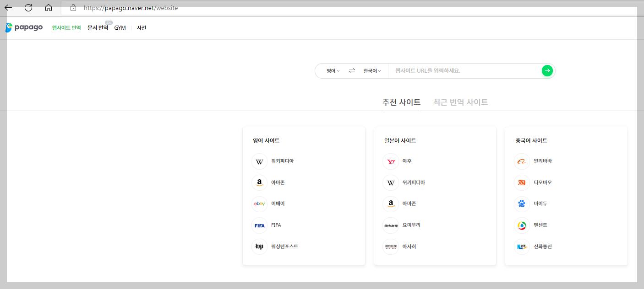Click the browser refresh icon

(28, 8)
